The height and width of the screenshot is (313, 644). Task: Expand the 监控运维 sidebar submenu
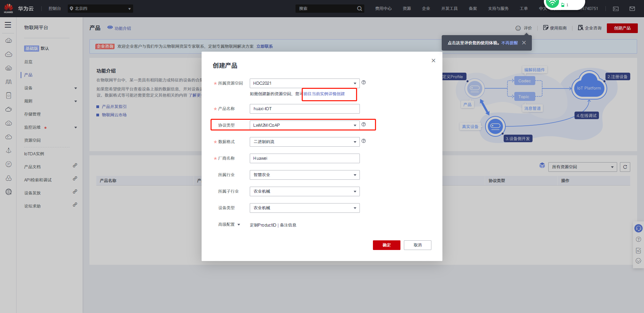(76, 127)
